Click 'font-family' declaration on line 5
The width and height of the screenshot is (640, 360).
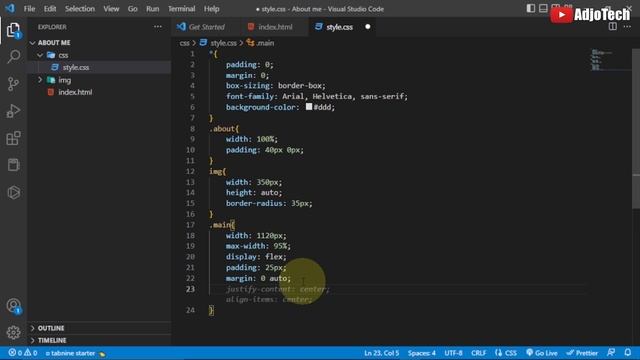tap(317, 96)
